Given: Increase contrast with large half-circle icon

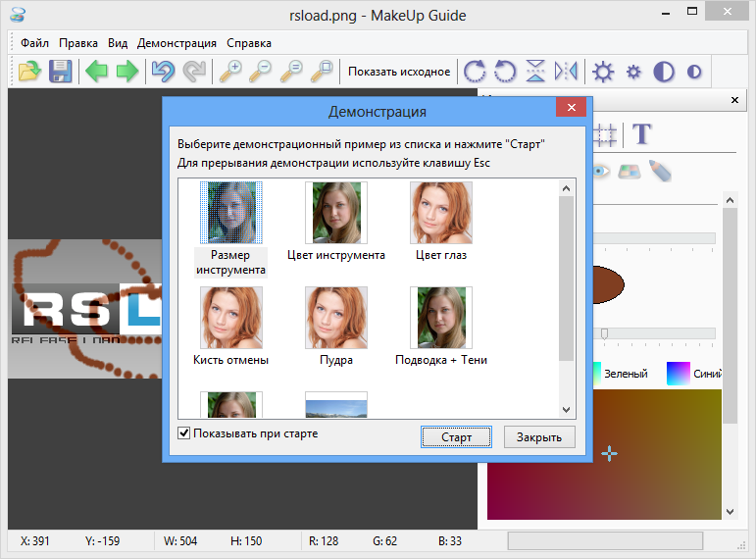Looking at the screenshot, I should (x=664, y=72).
